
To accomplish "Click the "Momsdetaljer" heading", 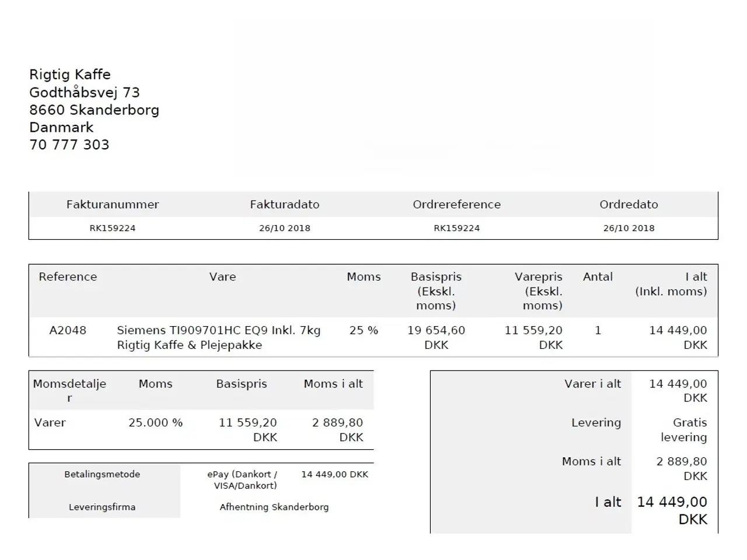I will (69, 391).
